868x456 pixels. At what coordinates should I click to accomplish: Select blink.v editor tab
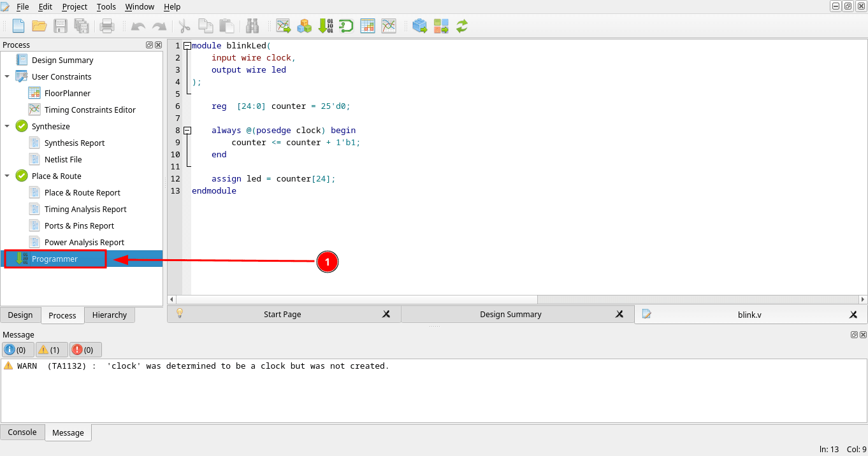[751, 314]
